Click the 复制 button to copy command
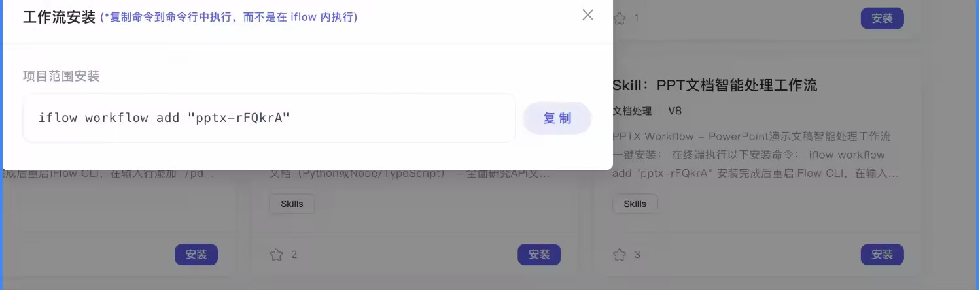980x290 pixels. click(x=557, y=118)
